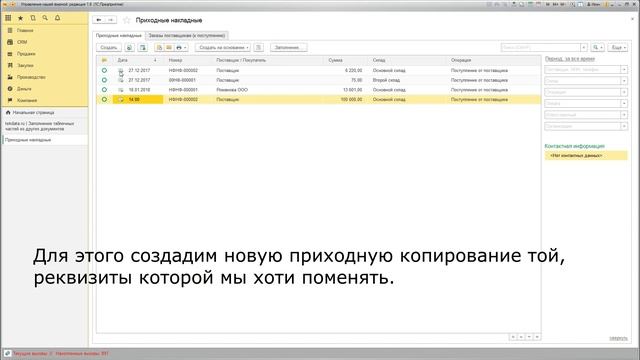Open the sections menu grid icon
Screen dimensions: 640x360
click(8, 18)
